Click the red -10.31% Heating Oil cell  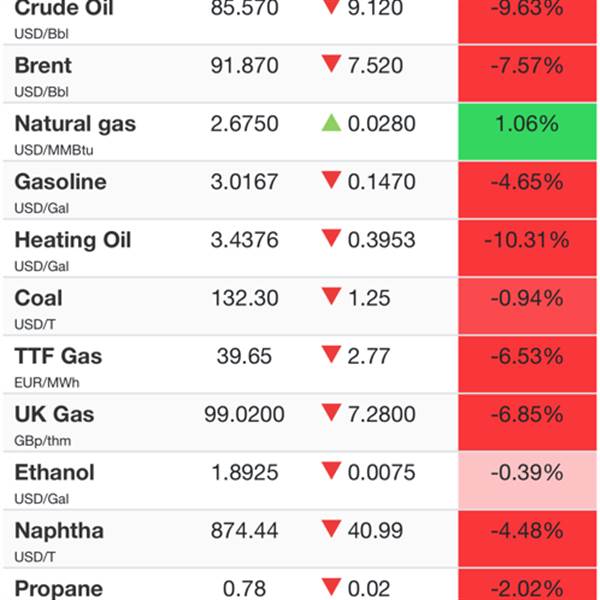coord(527,248)
